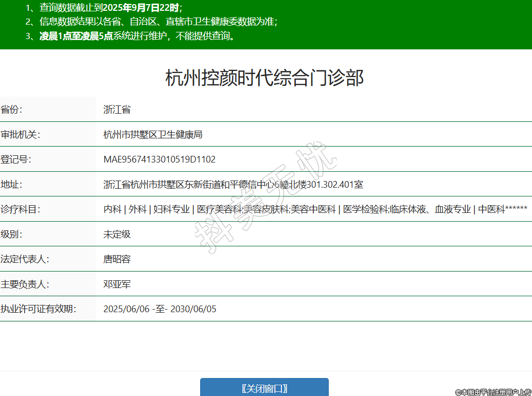Click the 关闭窗口 button
532x396 pixels.
pos(264,388)
